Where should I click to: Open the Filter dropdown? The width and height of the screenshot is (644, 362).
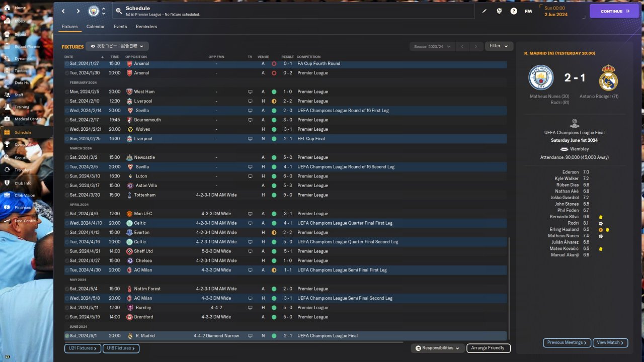(x=499, y=46)
